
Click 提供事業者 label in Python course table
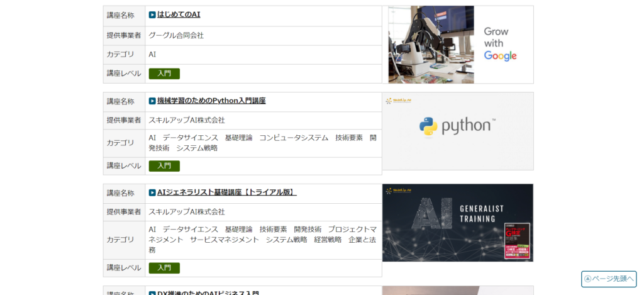(x=124, y=120)
